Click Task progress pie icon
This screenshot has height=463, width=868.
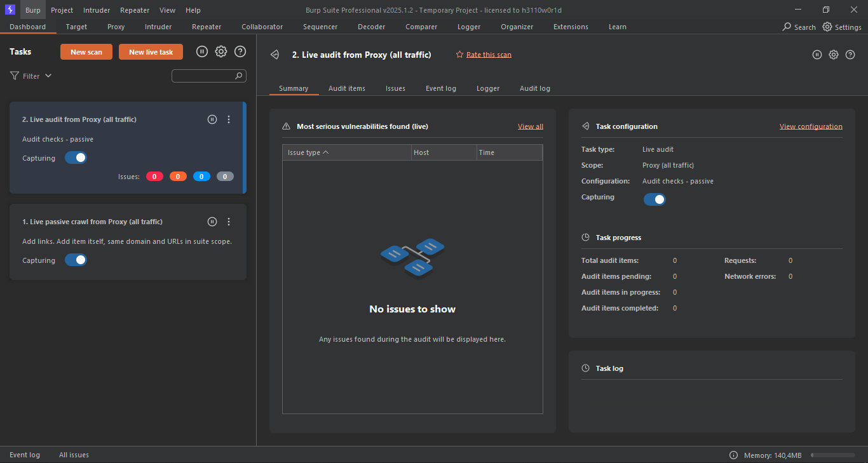(x=585, y=238)
